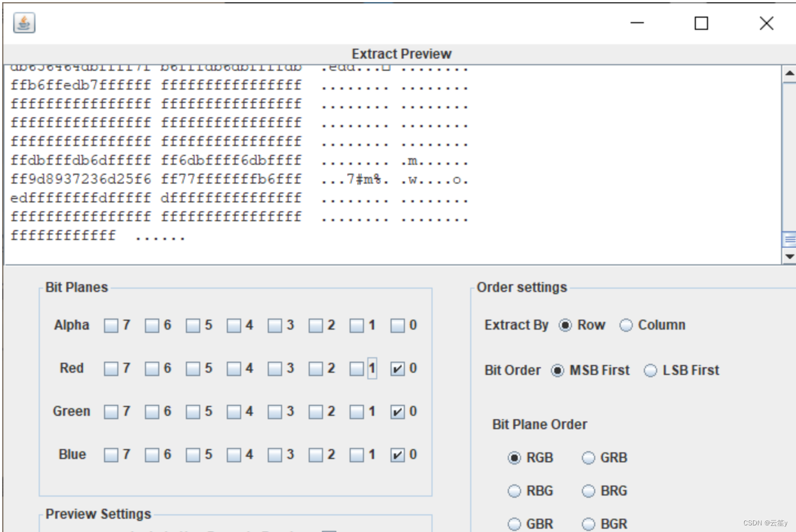Check Red bit plane 5
The width and height of the screenshot is (796, 532).
click(x=193, y=369)
